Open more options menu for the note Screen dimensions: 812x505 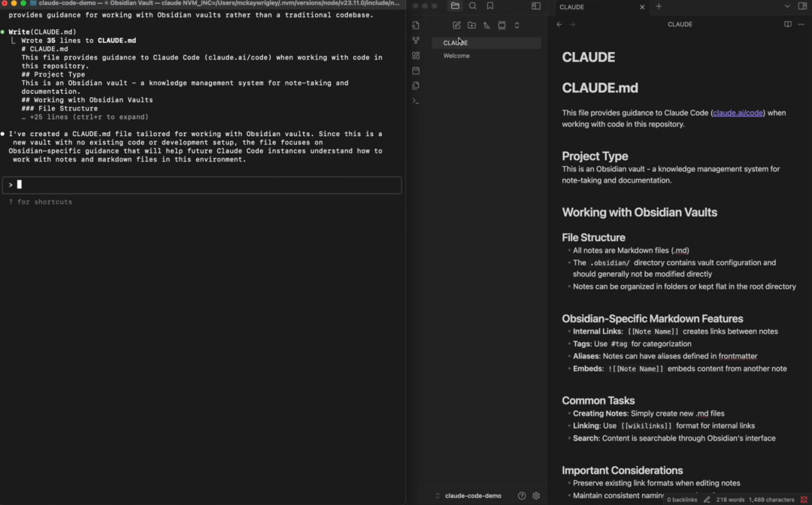click(801, 24)
